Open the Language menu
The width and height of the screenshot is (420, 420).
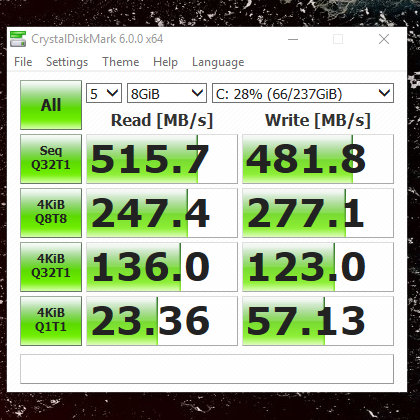pyautogui.click(x=218, y=62)
